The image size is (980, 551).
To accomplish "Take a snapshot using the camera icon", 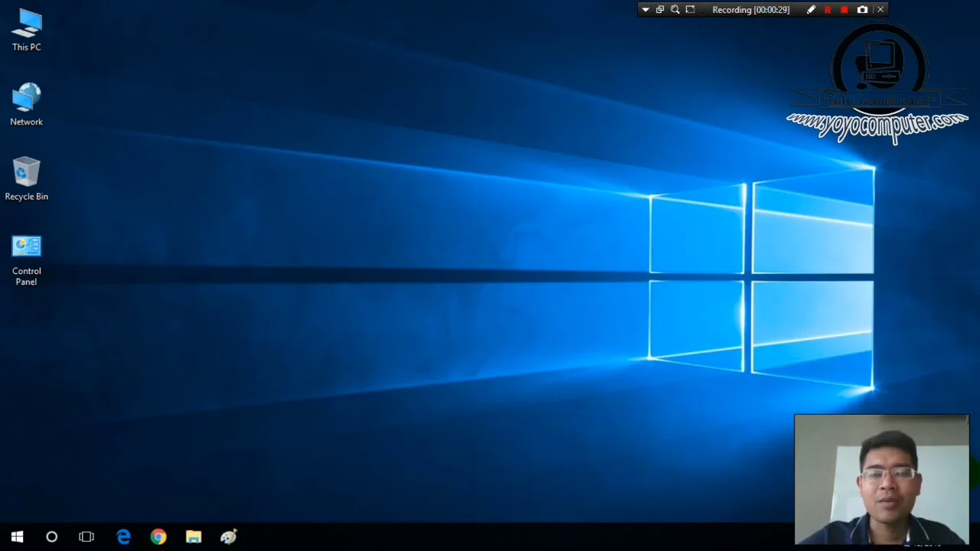I will pos(862,9).
